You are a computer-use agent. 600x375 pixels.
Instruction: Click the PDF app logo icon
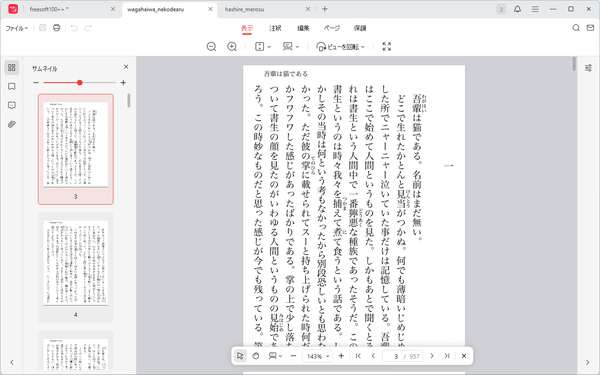[13, 9]
